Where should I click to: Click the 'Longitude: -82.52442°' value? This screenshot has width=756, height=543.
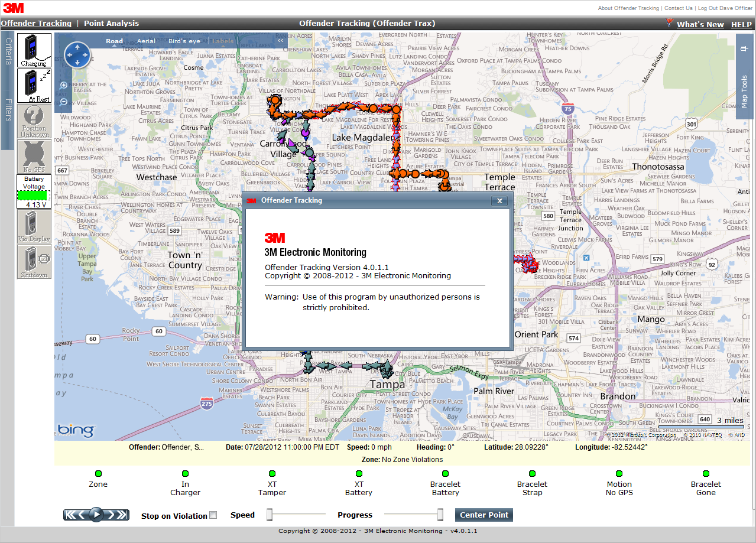(611, 447)
